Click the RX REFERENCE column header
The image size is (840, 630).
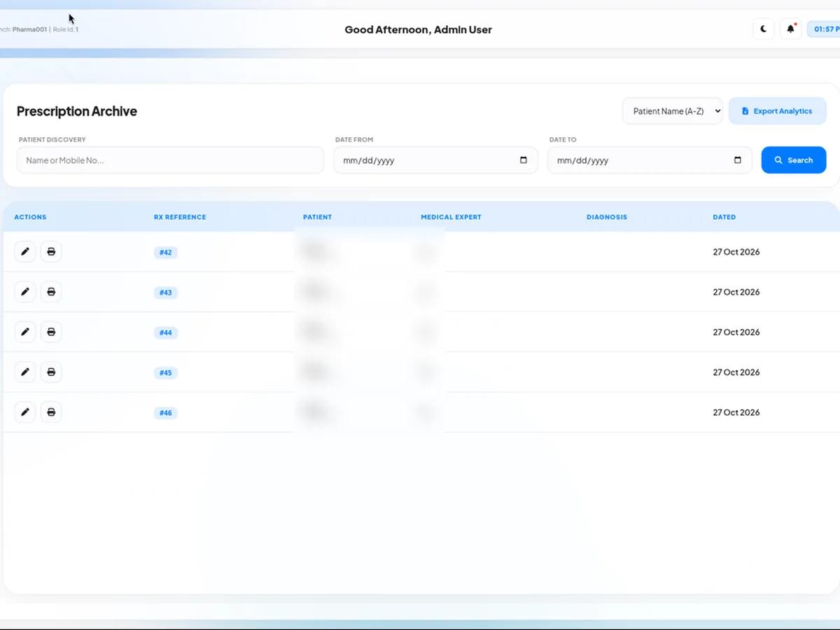(x=180, y=217)
